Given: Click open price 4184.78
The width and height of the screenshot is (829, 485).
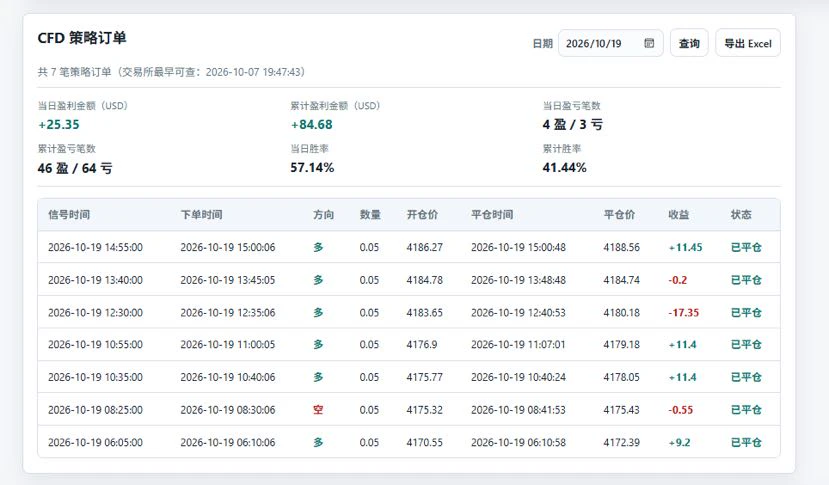Looking at the screenshot, I should click(x=425, y=280).
